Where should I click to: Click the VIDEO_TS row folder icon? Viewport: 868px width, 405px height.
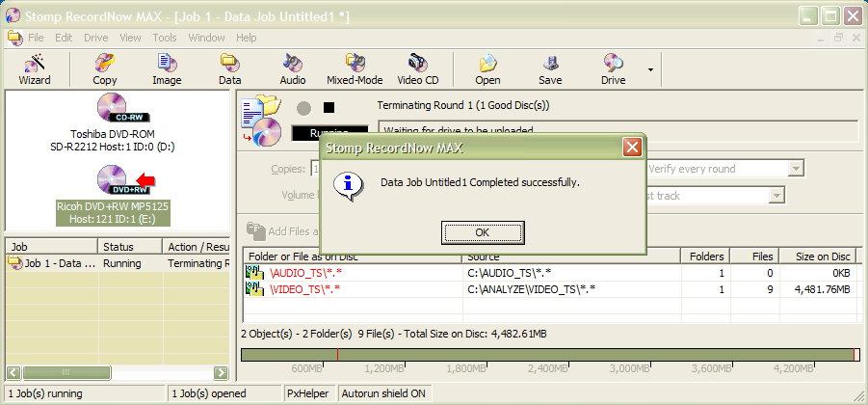pyautogui.click(x=255, y=288)
